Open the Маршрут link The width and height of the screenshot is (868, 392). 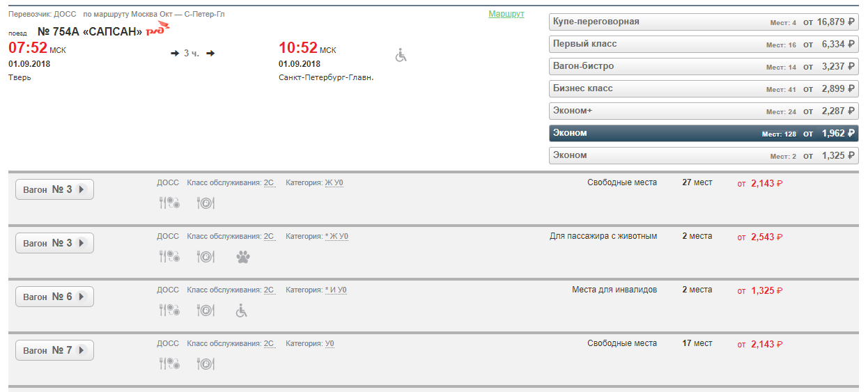point(506,14)
